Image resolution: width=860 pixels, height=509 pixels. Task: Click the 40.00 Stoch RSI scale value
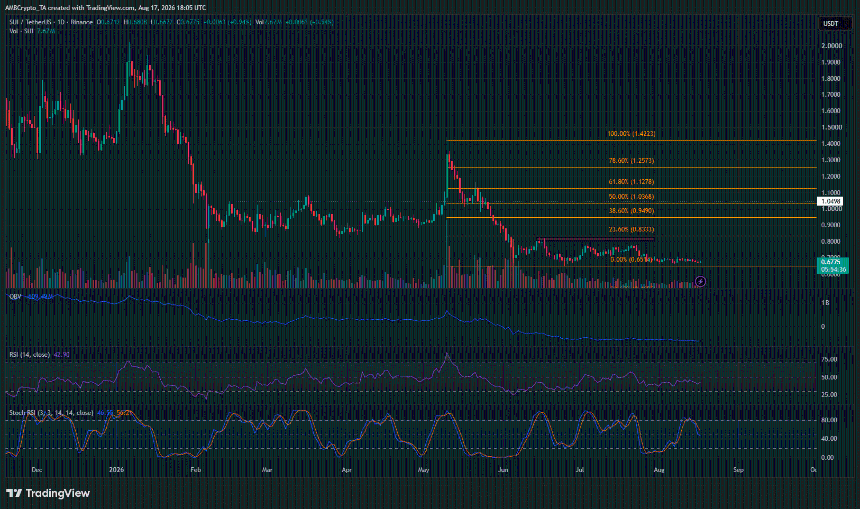click(x=829, y=438)
